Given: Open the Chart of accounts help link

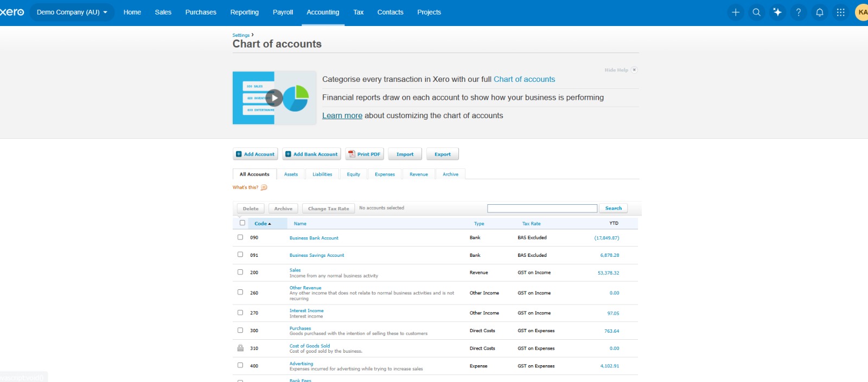Looking at the screenshot, I should point(524,79).
